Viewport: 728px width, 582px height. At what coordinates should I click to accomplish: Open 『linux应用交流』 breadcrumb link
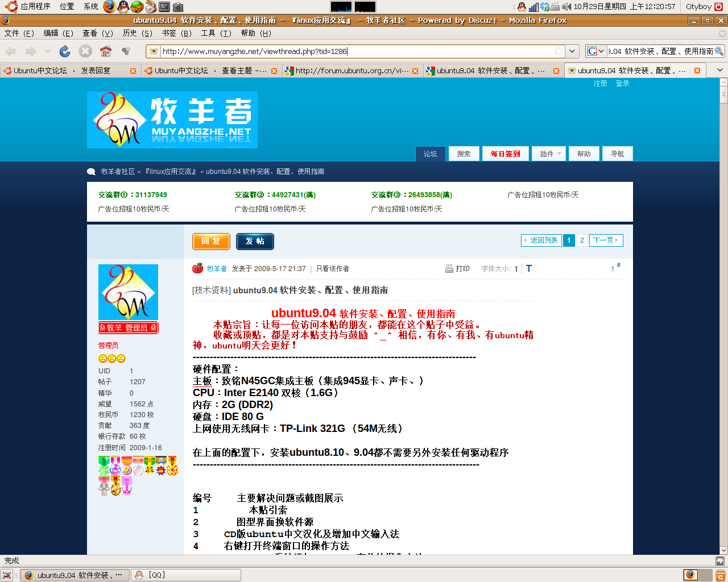[x=171, y=171]
